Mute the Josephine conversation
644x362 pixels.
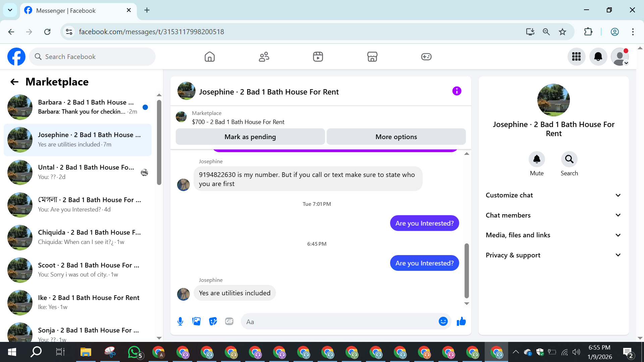point(537,159)
